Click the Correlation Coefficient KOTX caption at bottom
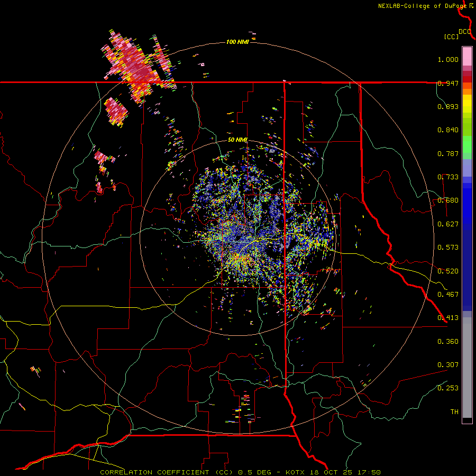476x476 pixels. (x=240, y=472)
